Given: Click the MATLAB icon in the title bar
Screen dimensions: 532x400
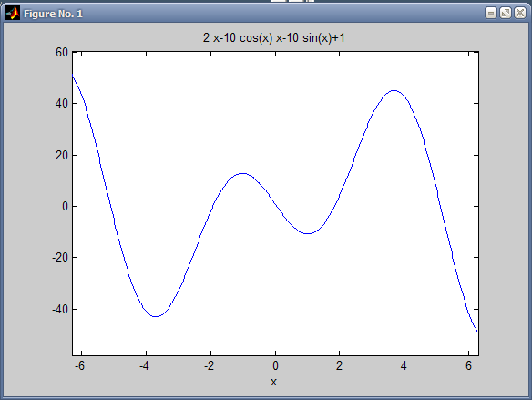Looking at the screenshot, I should [x=13, y=14].
